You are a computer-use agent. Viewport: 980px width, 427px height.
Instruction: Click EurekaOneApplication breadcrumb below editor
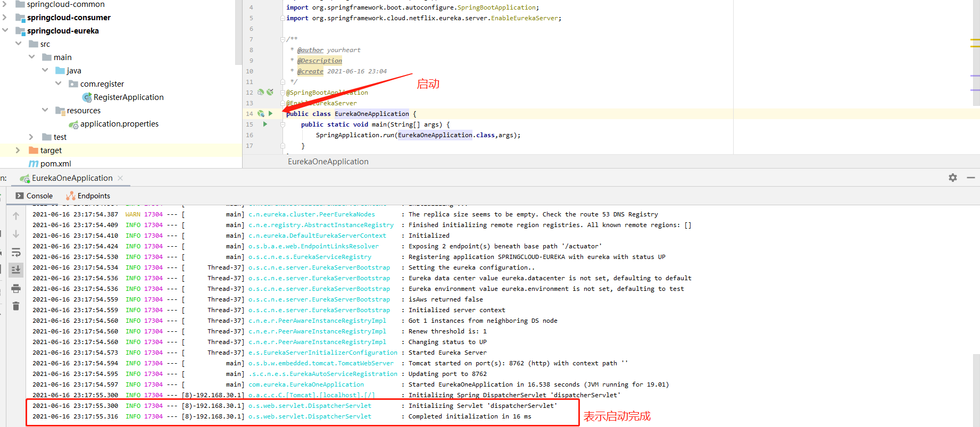[x=328, y=162]
